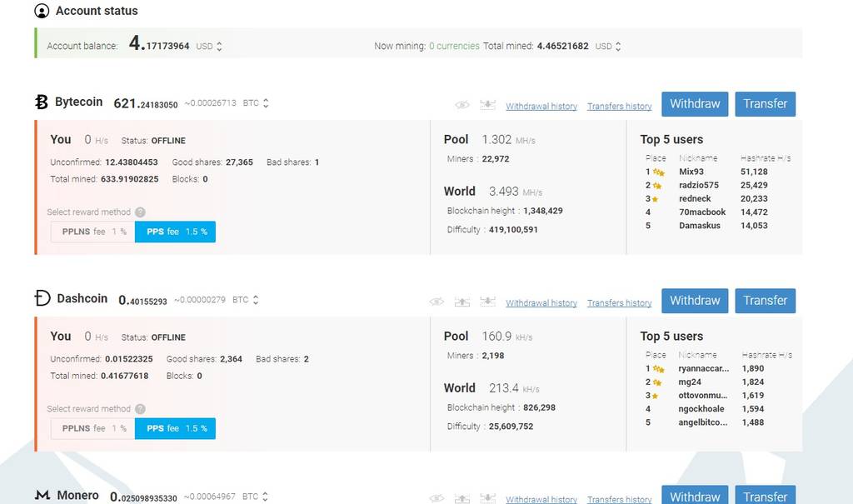The width and height of the screenshot is (853, 504).
Task: Open Dashcoin Withdrawal history
Action: click(541, 302)
